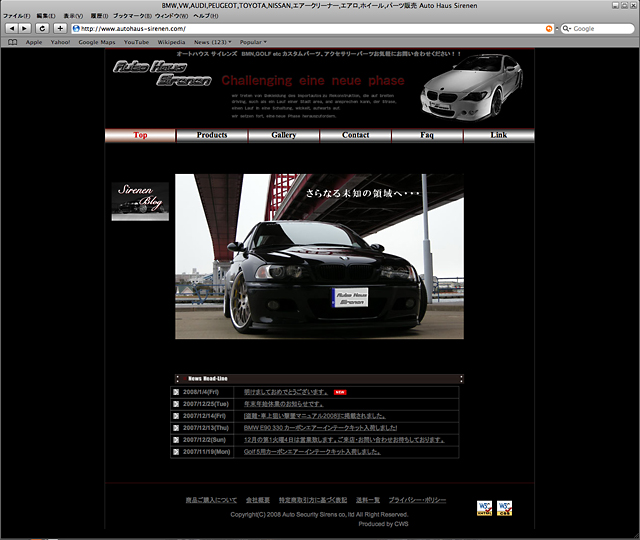Screen dimensions: 640x540
Task: Open the Yahoo! bookmark
Action: (60, 42)
